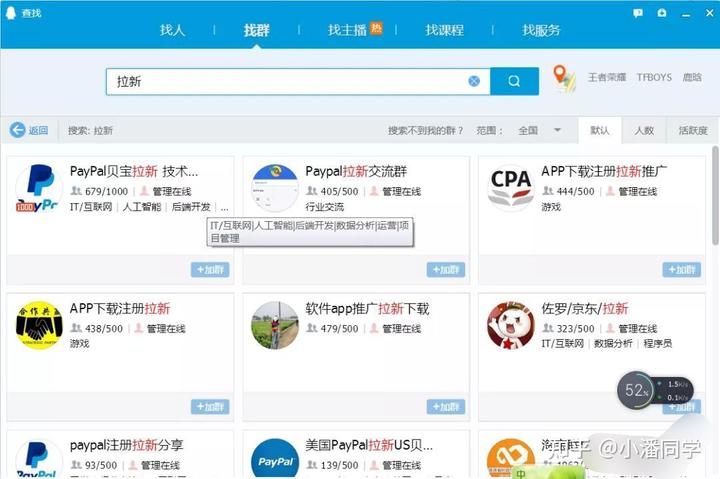Screen dimensions: 720x479
Task: Join 软件app推广拉新下载 with +加群
Action: coord(445,406)
